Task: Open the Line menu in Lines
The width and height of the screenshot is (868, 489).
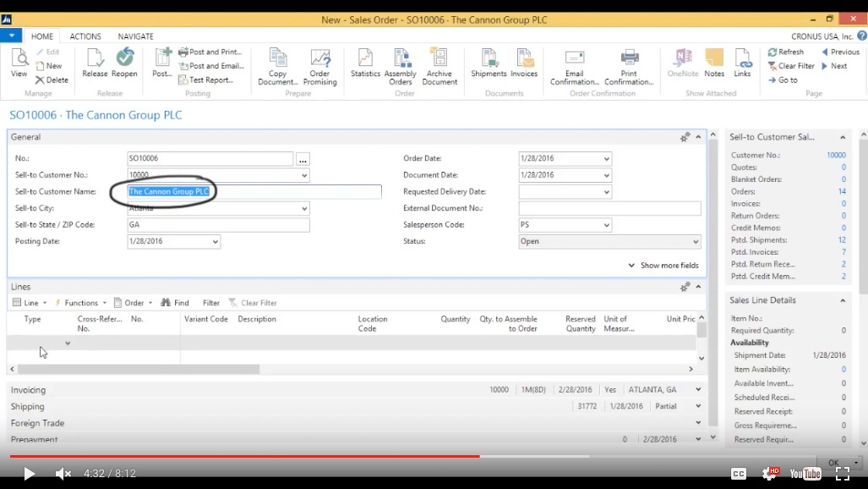Action: click(30, 303)
